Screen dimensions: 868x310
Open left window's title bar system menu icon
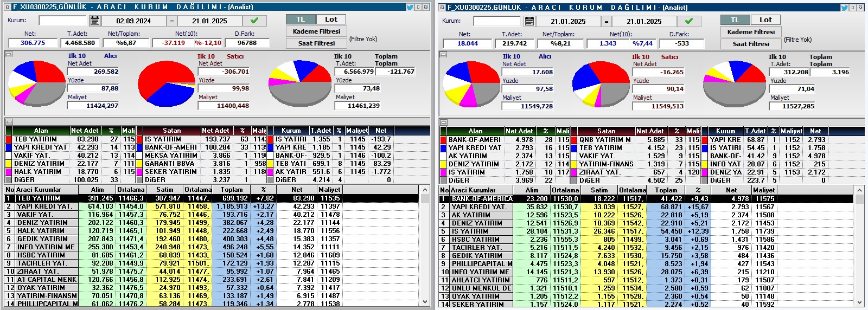click(8, 7)
